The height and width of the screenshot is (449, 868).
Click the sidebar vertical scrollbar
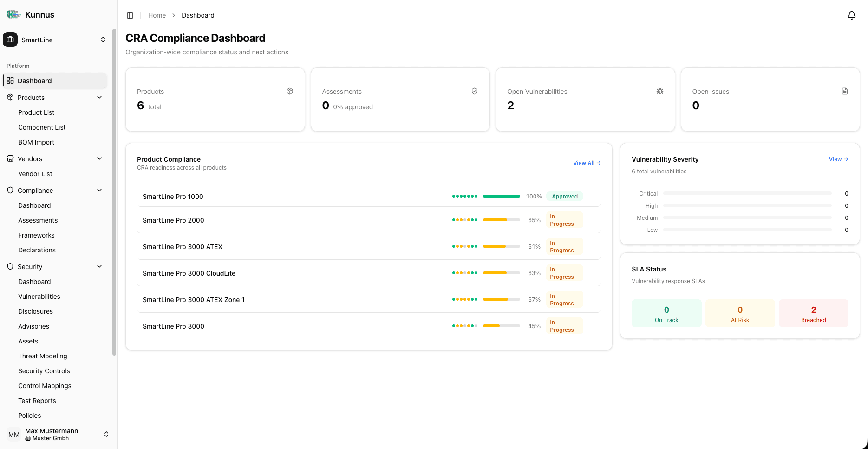pyautogui.click(x=114, y=193)
